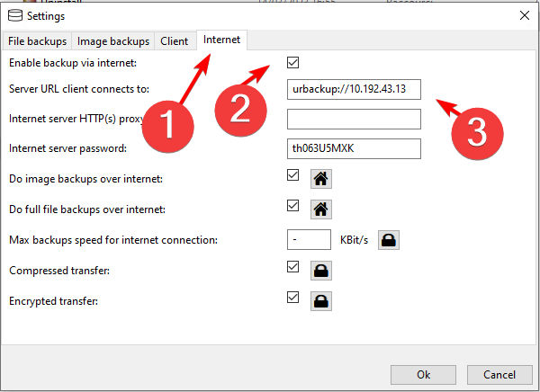The height and width of the screenshot is (392, 540).
Task: Click the Server URL input field
Action: (x=354, y=90)
